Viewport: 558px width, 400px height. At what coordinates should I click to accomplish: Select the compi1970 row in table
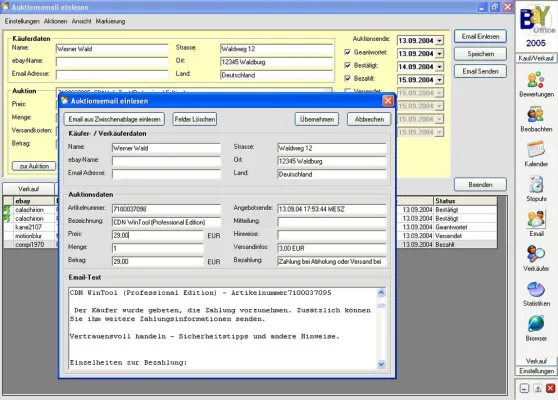pyautogui.click(x=251, y=244)
